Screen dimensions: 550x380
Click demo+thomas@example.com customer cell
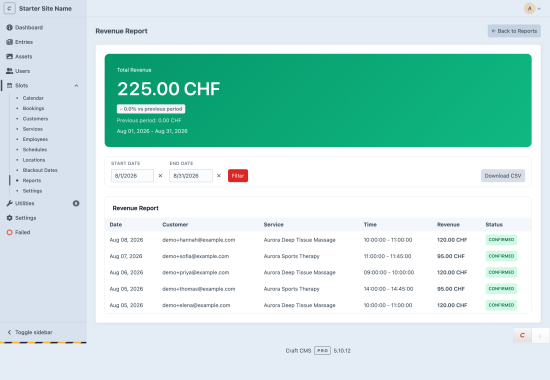(x=199, y=289)
